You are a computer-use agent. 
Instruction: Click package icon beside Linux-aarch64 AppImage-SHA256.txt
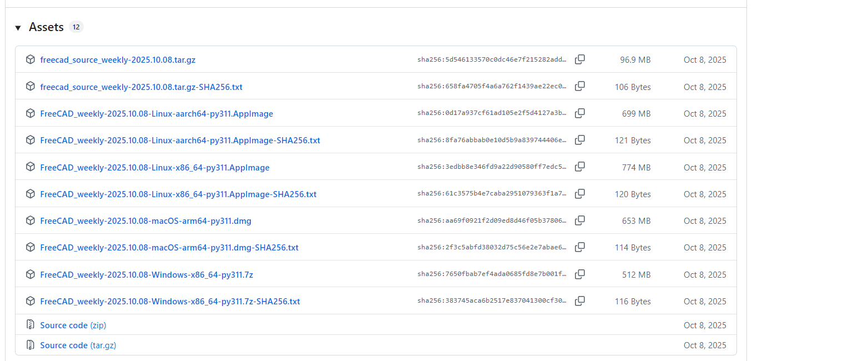31,140
